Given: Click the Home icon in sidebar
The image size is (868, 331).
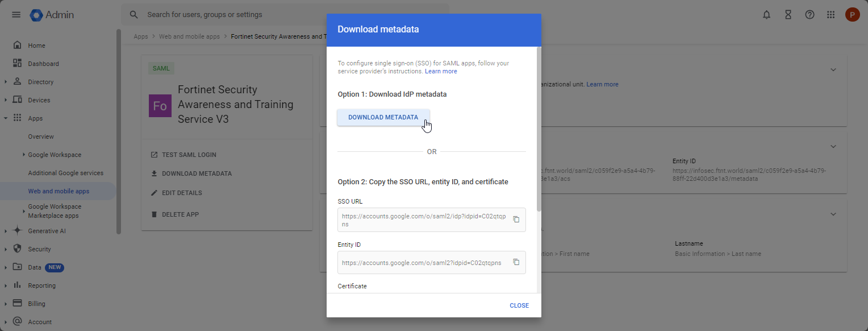Looking at the screenshot, I should (x=17, y=45).
